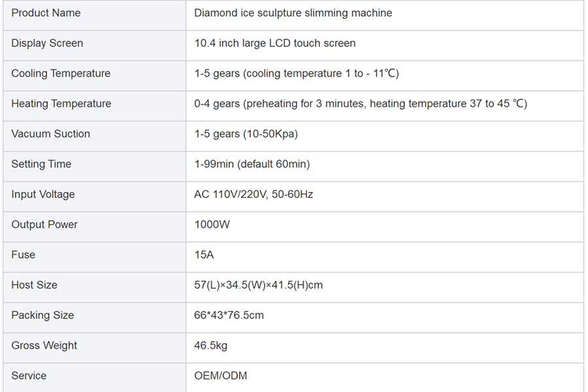Click the "Setting Time" row label

click(x=41, y=164)
